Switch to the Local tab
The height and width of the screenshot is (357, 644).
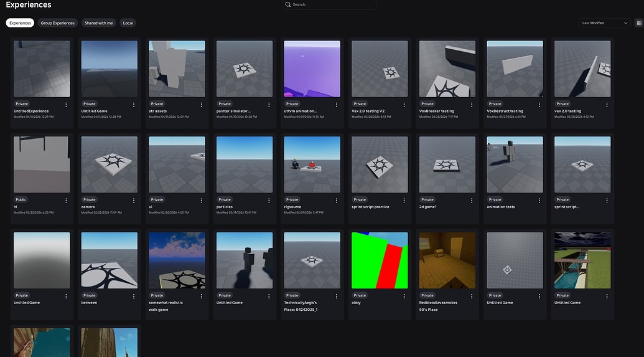click(x=128, y=23)
